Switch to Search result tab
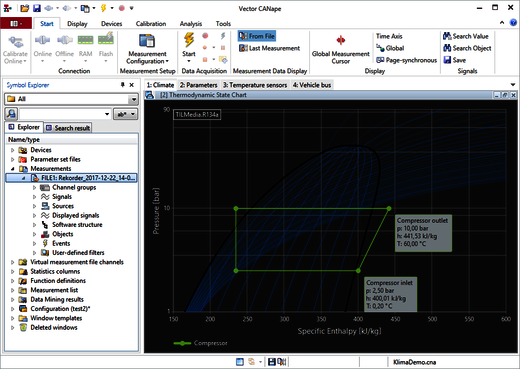Screen dimensions: 520x369 68,128
